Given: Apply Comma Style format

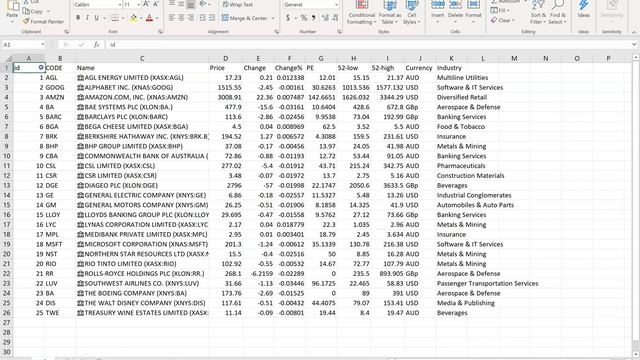Looking at the screenshot, I should [x=313, y=18].
